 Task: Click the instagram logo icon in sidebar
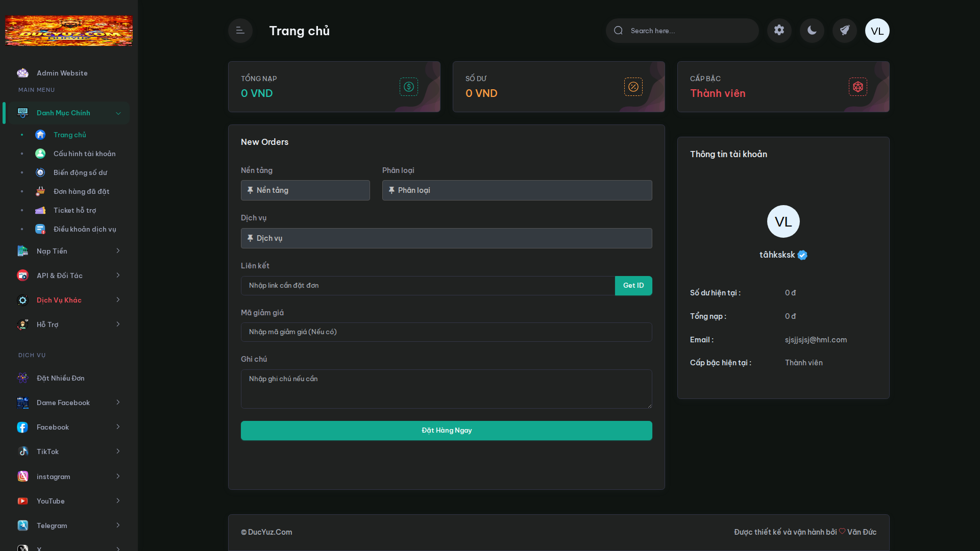coord(22,476)
